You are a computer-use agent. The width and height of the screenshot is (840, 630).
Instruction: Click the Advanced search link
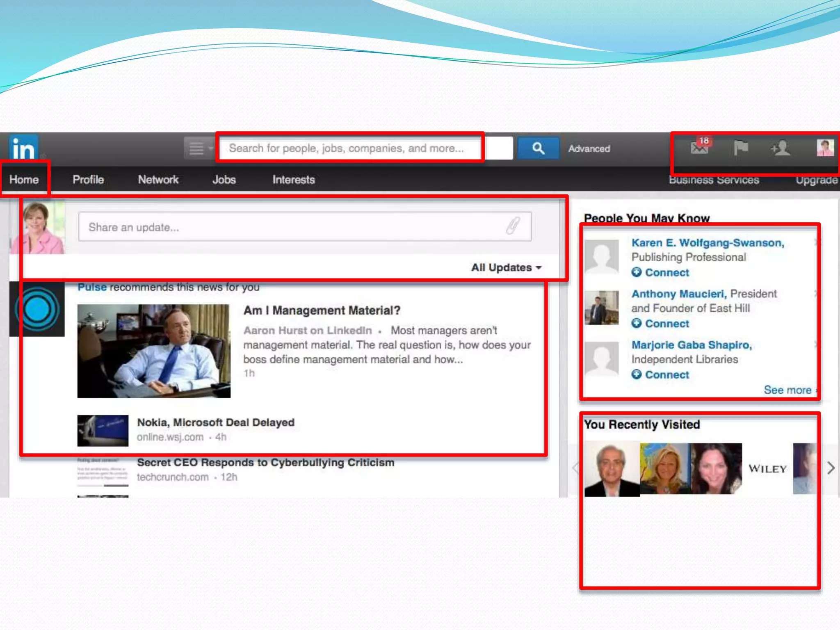click(x=589, y=148)
